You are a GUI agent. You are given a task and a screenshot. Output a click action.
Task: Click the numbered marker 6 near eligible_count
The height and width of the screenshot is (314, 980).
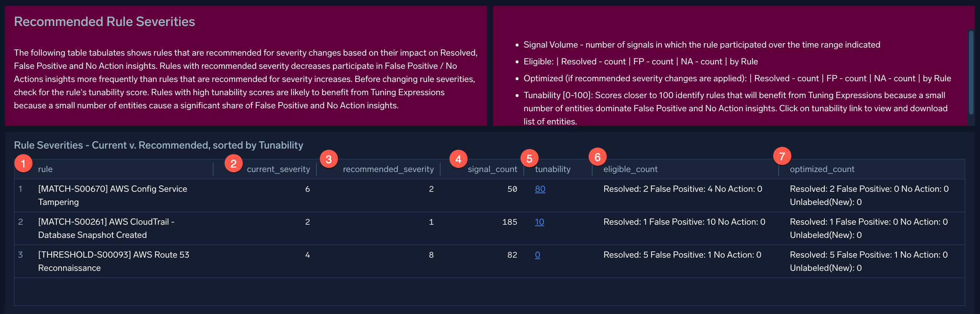click(x=597, y=156)
